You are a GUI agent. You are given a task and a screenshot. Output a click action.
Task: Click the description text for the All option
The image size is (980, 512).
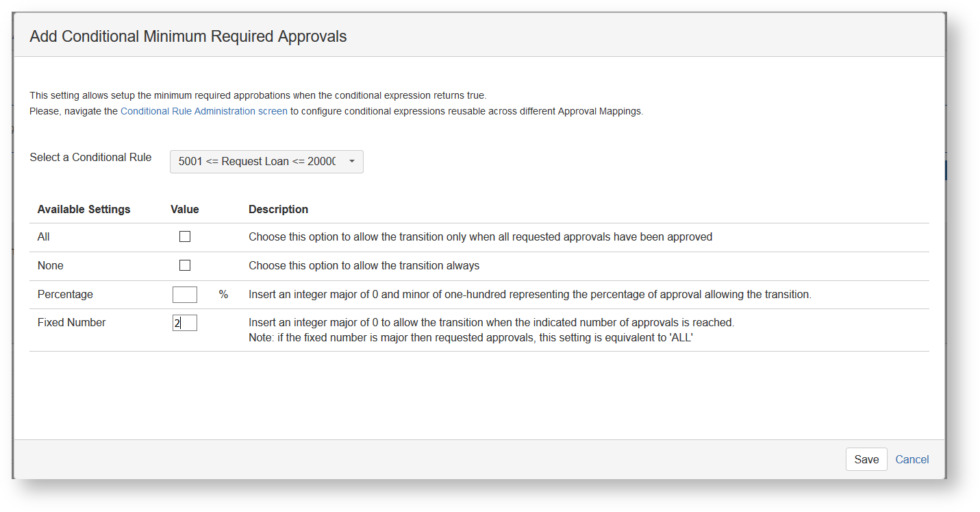[x=480, y=236]
